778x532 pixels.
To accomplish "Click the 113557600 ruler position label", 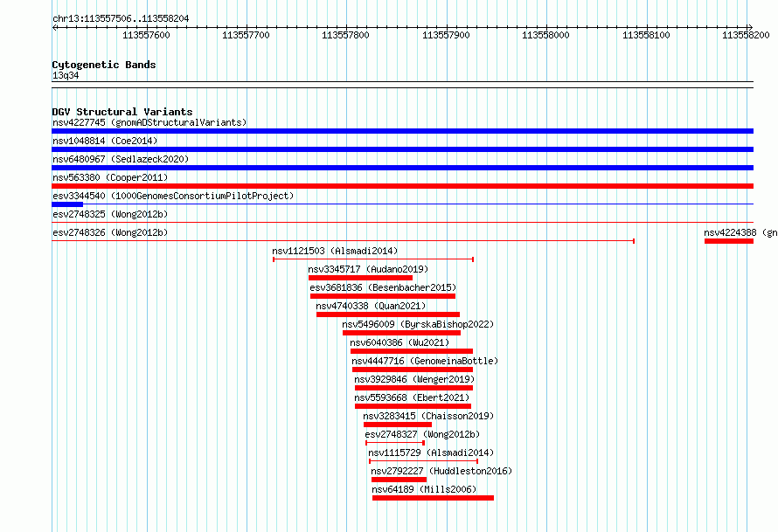I will [146, 35].
